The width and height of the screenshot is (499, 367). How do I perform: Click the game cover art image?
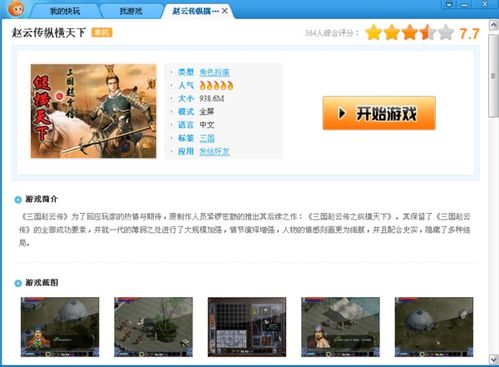[x=93, y=111]
